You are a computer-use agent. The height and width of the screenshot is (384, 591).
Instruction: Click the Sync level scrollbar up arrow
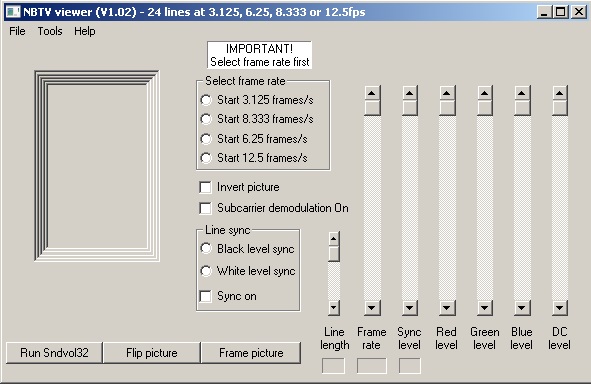tap(409, 93)
